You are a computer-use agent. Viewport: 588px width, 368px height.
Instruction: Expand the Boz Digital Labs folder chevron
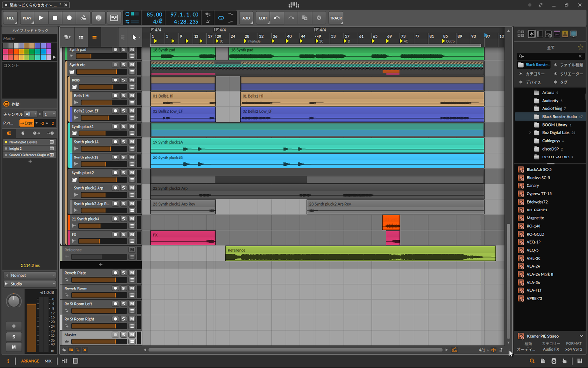tap(530, 133)
